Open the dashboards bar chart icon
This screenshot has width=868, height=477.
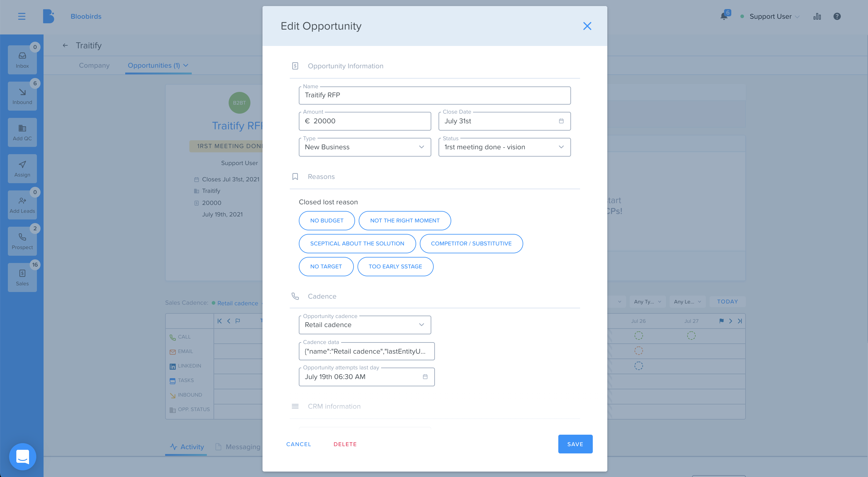point(817,16)
